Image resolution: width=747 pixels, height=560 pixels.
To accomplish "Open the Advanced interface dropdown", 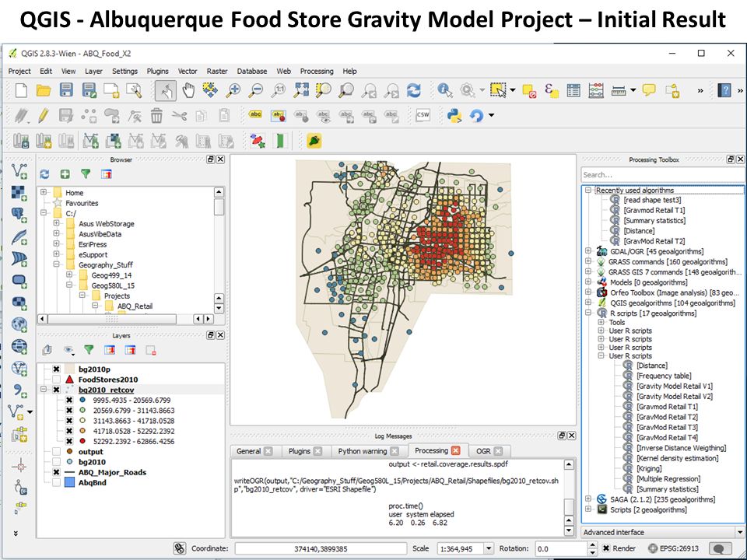I will 739,532.
